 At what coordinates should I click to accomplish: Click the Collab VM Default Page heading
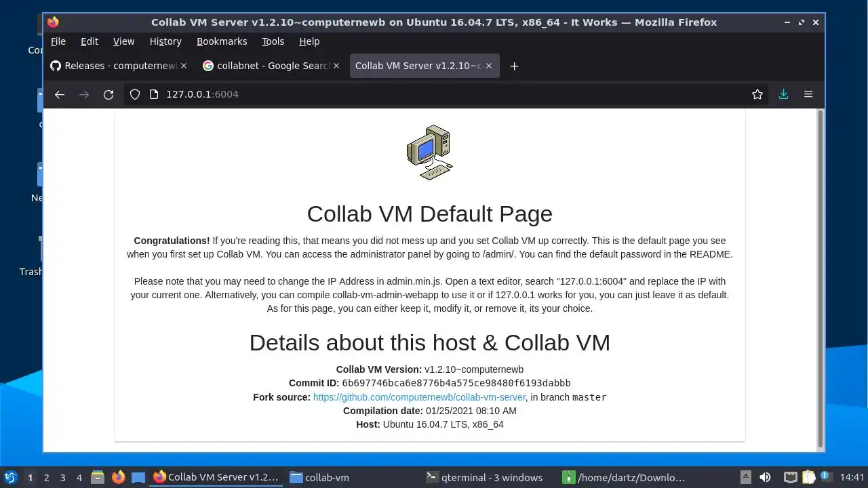coord(430,213)
